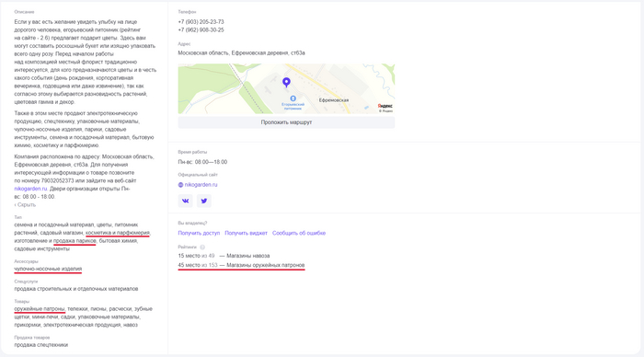Click the purple map location pin
Screen dimensions: 644x357
coord(286,83)
